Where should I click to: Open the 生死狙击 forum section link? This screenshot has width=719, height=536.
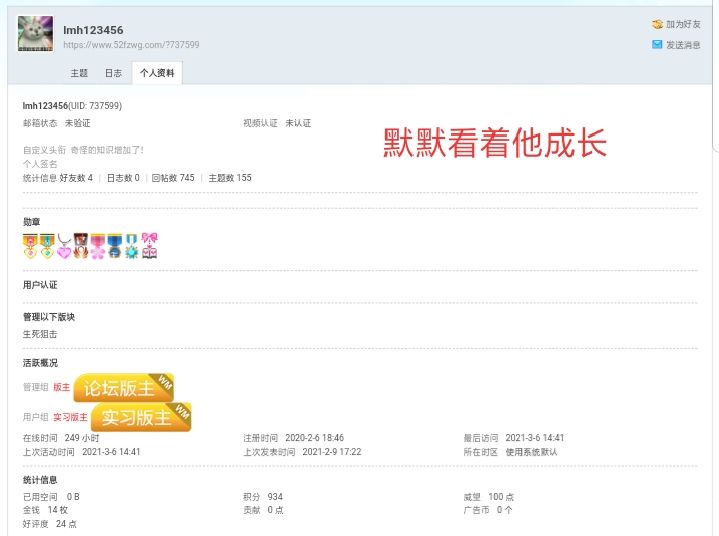40,334
